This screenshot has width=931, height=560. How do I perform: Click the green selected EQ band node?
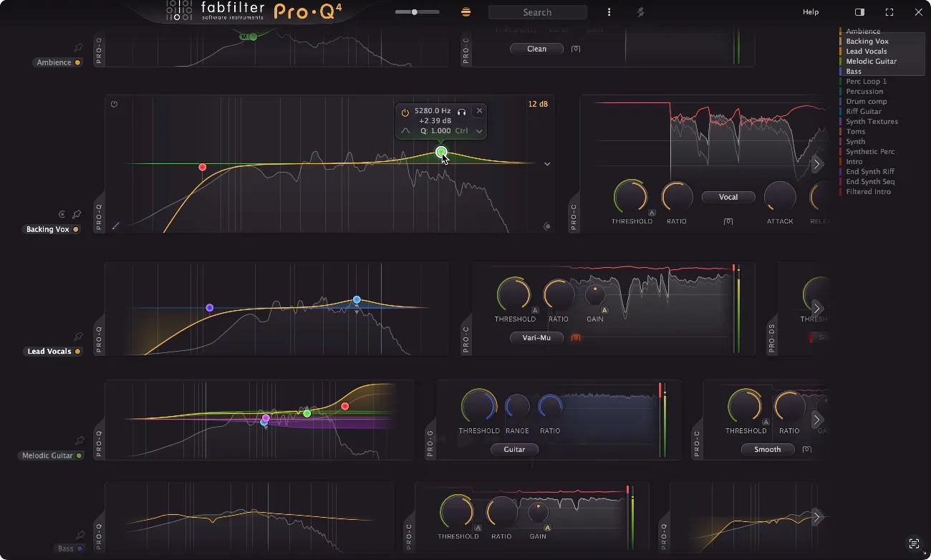pos(441,152)
